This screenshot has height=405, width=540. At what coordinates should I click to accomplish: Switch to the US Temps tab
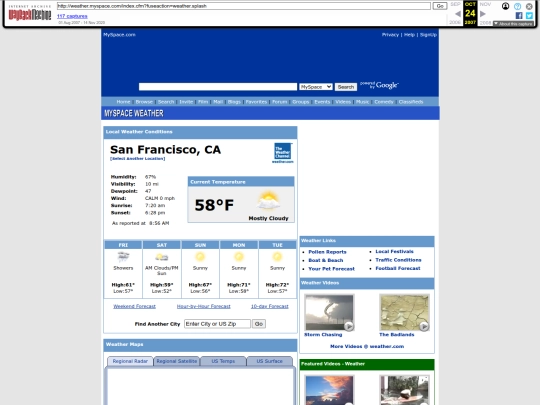[x=223, y=361]
